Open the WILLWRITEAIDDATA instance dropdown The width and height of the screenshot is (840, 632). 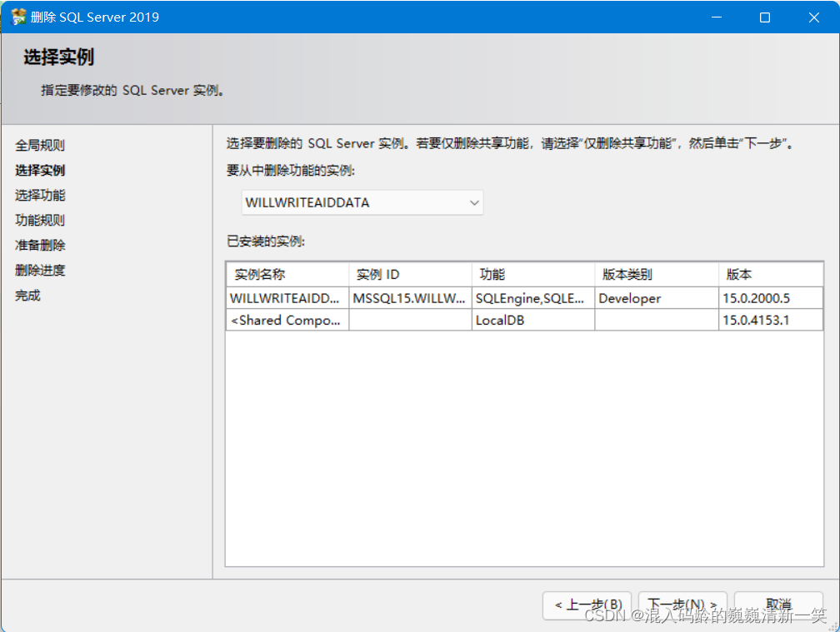pos(362,203)
